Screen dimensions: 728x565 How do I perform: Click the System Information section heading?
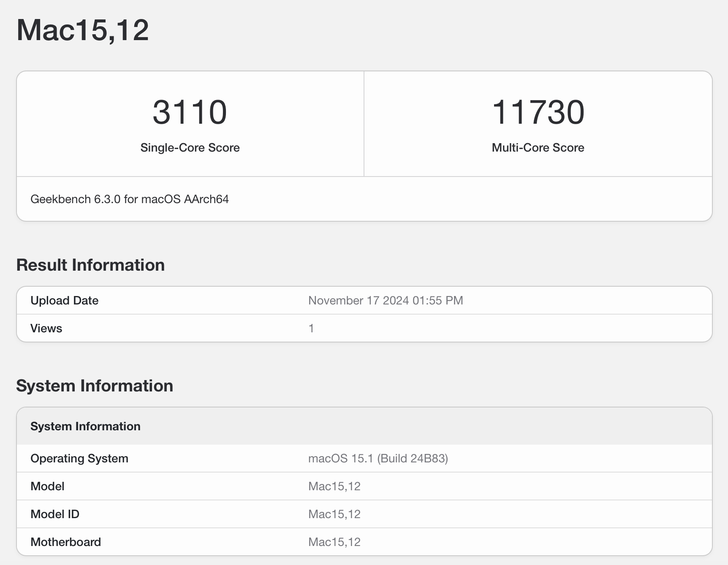(x=95, y=386)
